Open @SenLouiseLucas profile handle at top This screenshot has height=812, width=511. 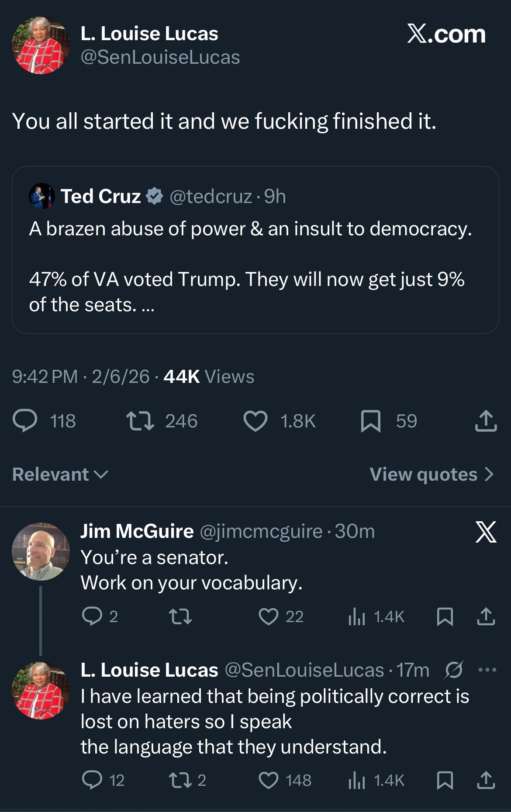click(160, 57)
